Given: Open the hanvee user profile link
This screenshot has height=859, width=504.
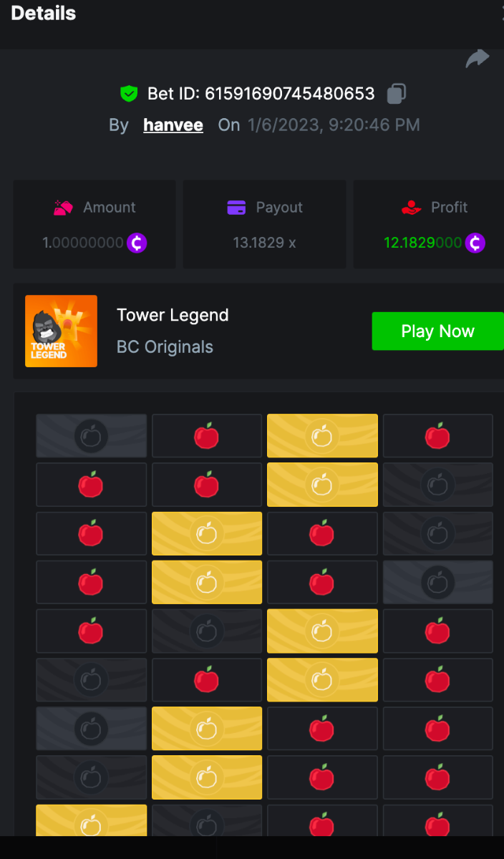Looking at the screenshot, I should pos(173,125).
